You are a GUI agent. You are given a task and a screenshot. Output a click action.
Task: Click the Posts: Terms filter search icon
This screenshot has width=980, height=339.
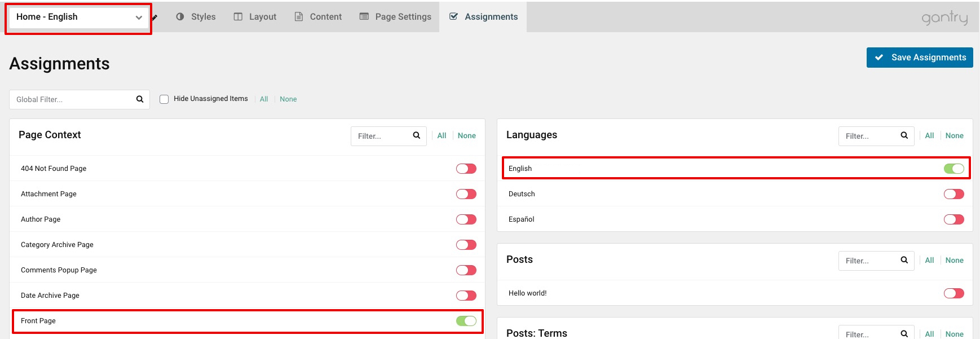tap(904, 334)
